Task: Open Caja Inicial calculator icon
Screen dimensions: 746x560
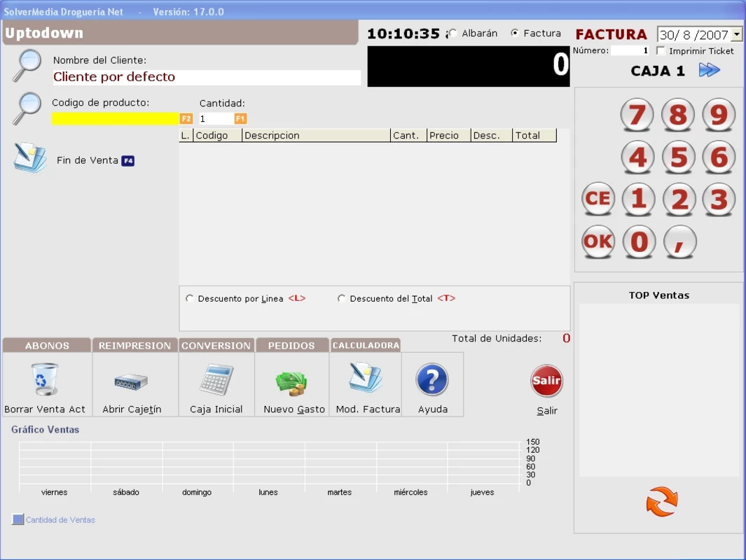Action: tap(216, 379)
